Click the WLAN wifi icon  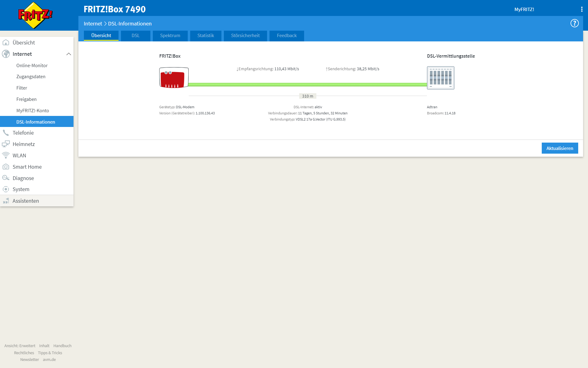(x=6, y=155)
